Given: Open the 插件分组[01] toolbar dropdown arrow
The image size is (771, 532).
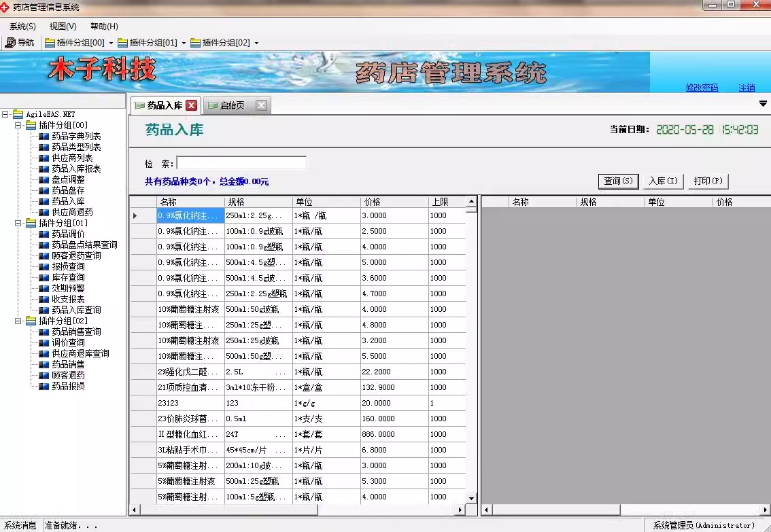Looking at the screenshot, I should (x=184, y=43).
